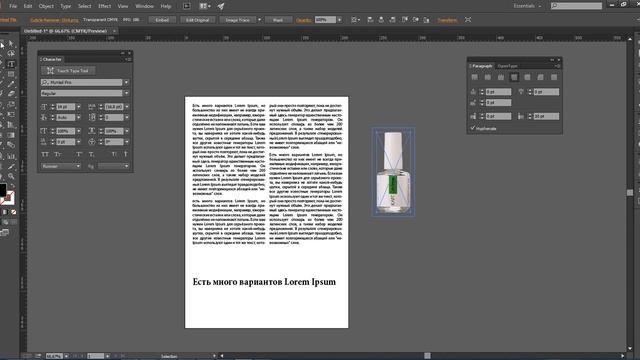Open Paragraph panel flyout menu
The width and height of the screenshot is (640, 360).
click(557, 66)
